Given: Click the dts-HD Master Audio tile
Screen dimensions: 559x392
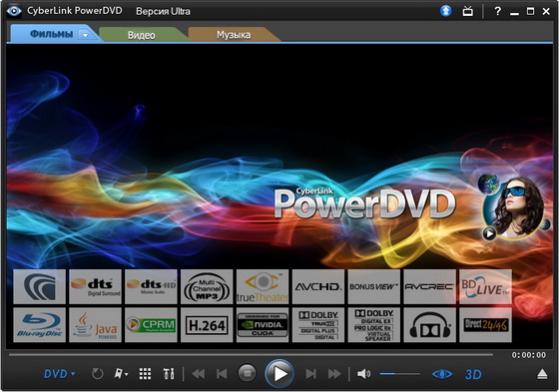Looking at the screenshot, I should click(x=151, y=287).
